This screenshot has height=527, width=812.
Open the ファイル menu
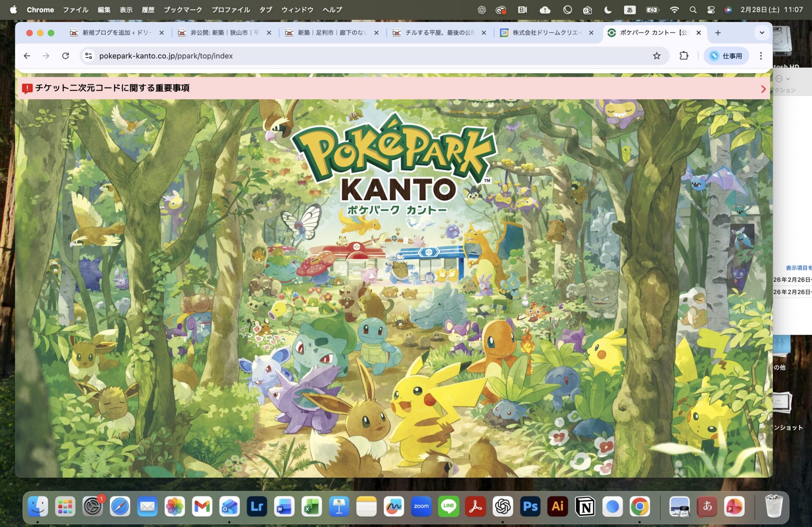(76, 10)
